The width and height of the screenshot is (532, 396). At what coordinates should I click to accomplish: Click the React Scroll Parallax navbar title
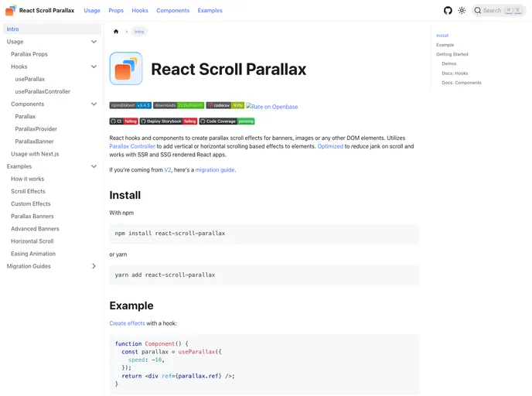tap(47, 11)
